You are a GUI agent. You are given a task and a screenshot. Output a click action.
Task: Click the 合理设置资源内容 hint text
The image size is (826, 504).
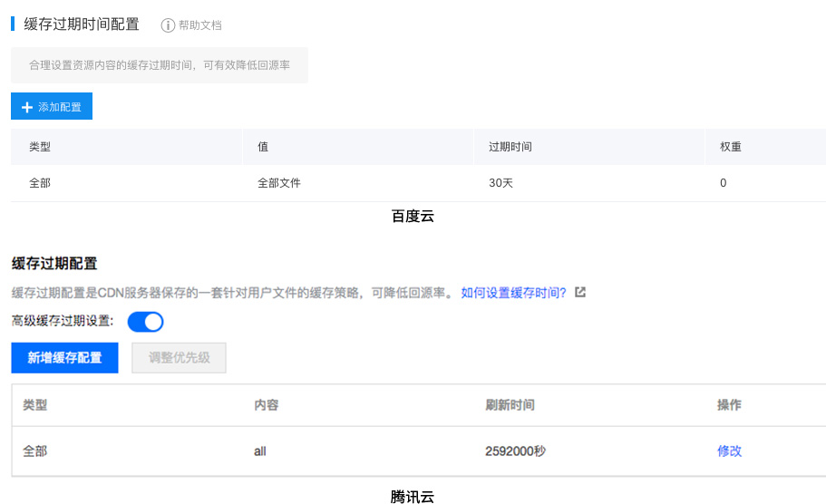point(160,65)
